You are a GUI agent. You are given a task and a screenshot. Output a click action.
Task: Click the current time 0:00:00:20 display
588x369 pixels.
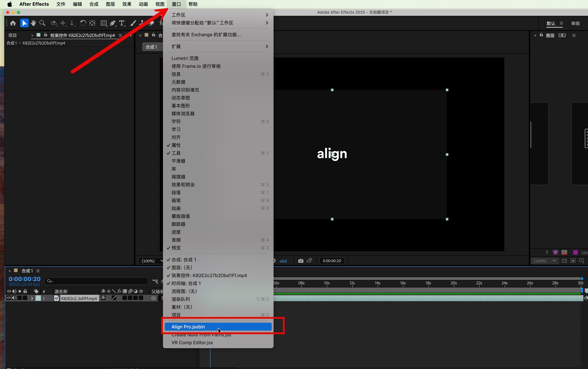24,279
